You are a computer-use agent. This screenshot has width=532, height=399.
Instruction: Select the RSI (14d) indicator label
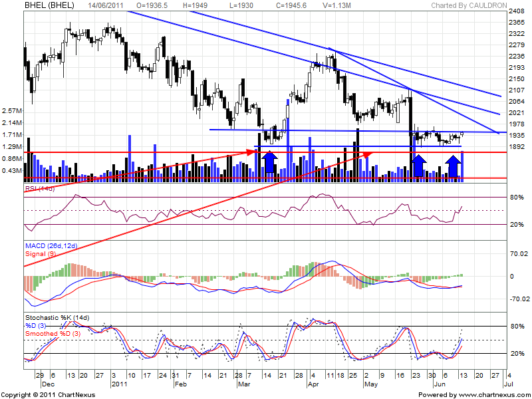coord(39,190)
